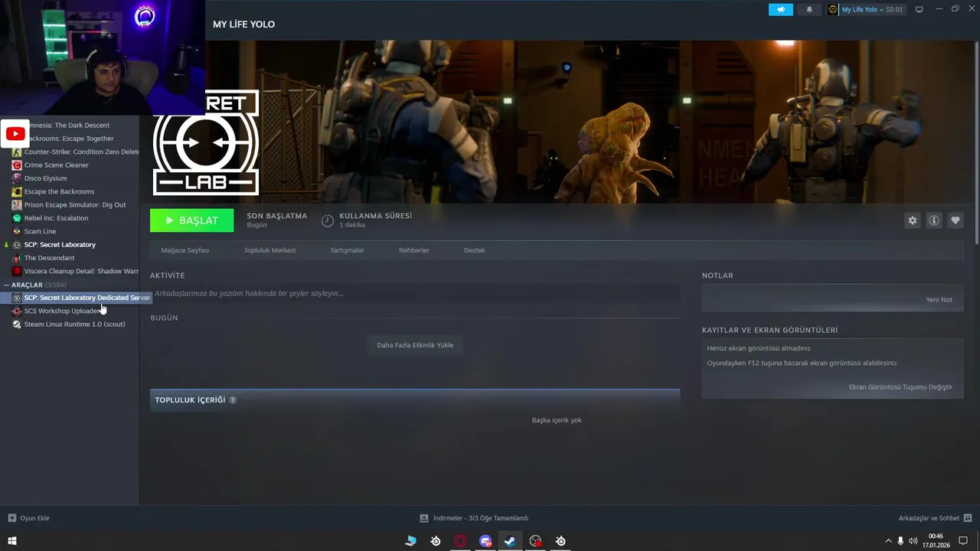
Task: Open the Tartışmalar tab
Action: (347, 250)
